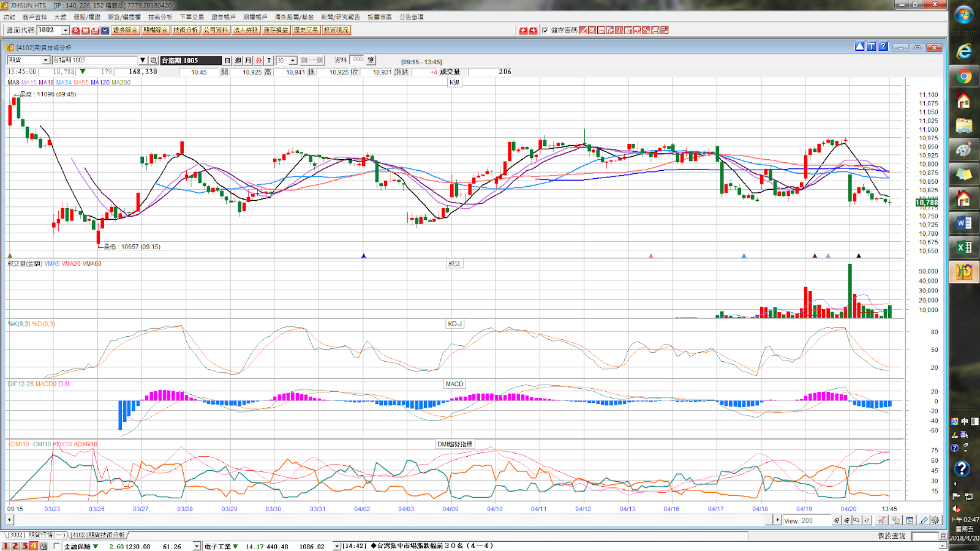
Task: Click the 個股查詢 input field
Action: [925, 536]
